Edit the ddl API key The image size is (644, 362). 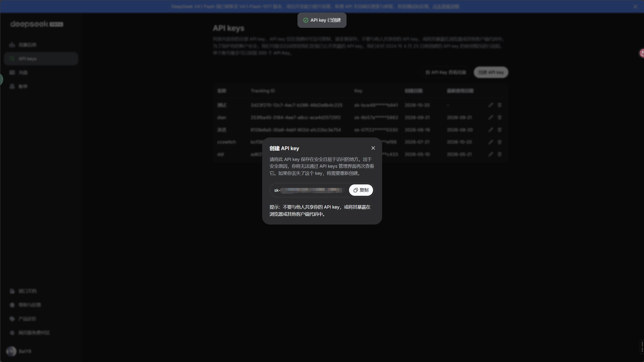tap(490, 154)
